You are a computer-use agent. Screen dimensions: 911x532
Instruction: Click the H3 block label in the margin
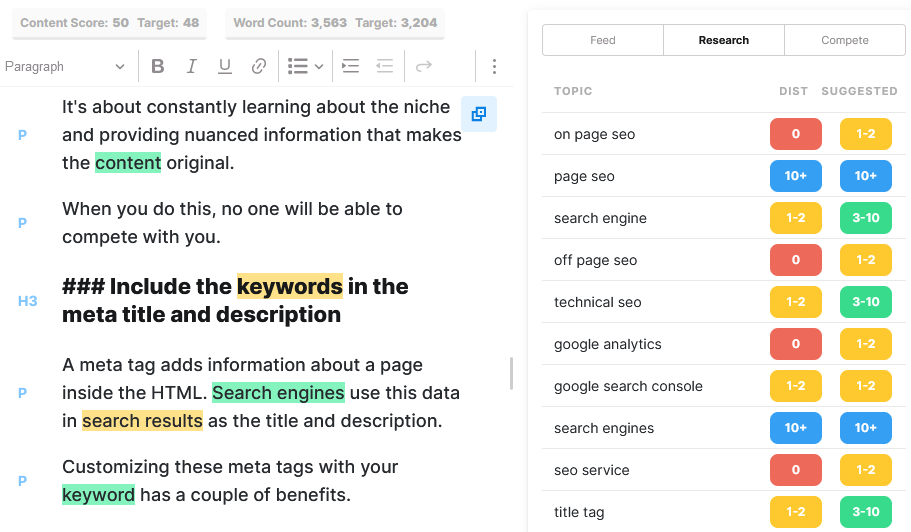(x=27, y=300)
